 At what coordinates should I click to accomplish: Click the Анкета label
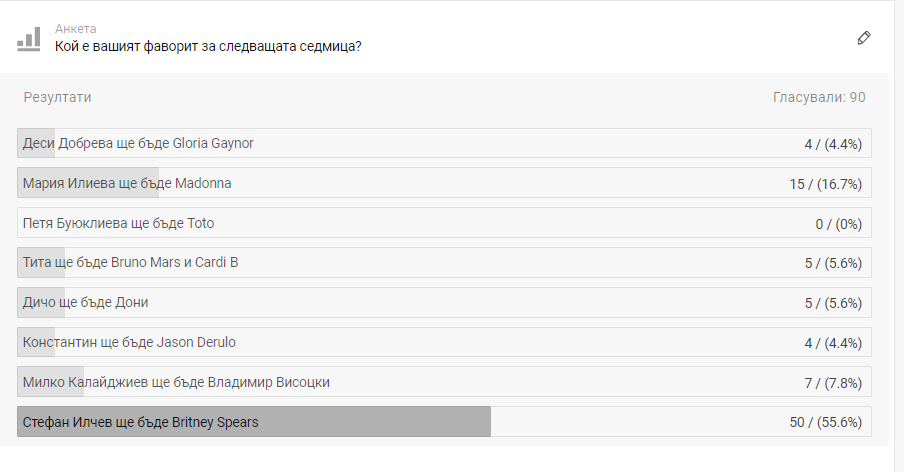coord(76,29)
